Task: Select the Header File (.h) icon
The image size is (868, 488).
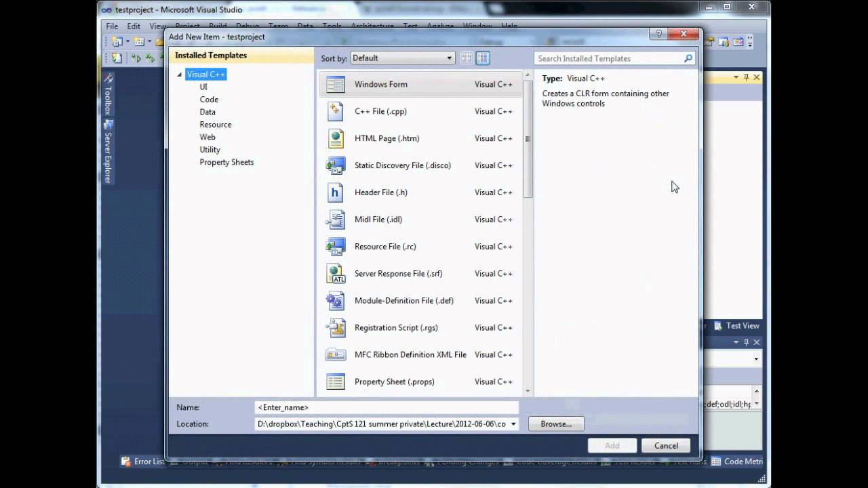Action: click(x=335, y=192)
